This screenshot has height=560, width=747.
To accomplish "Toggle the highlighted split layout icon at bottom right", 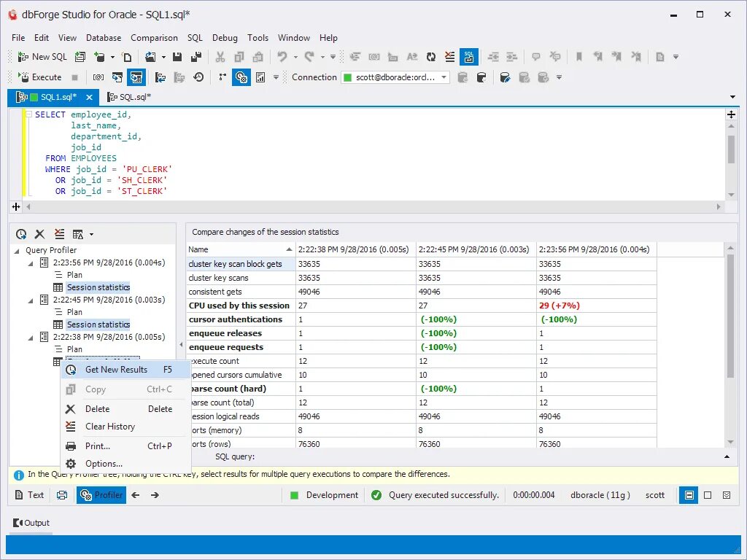I will [x=689, y=495].
